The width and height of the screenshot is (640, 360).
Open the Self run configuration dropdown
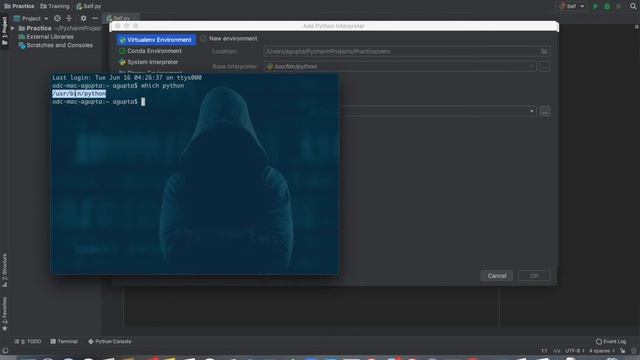pos(571,6)
